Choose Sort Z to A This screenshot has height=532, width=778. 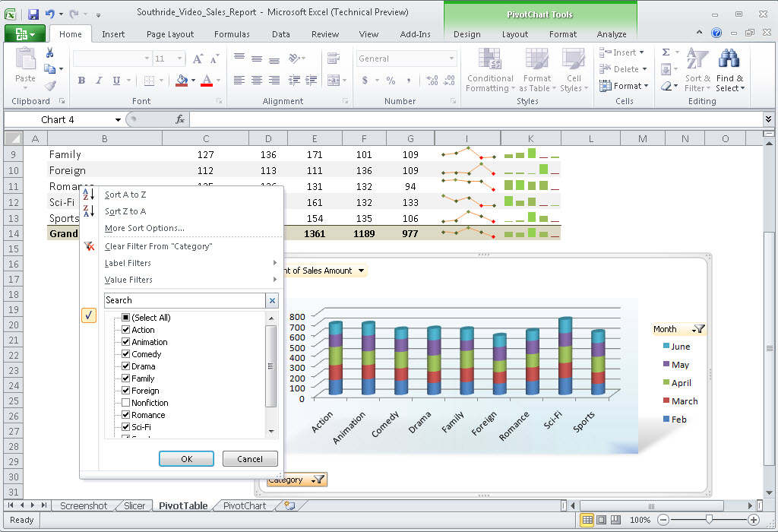coord(125,211)
